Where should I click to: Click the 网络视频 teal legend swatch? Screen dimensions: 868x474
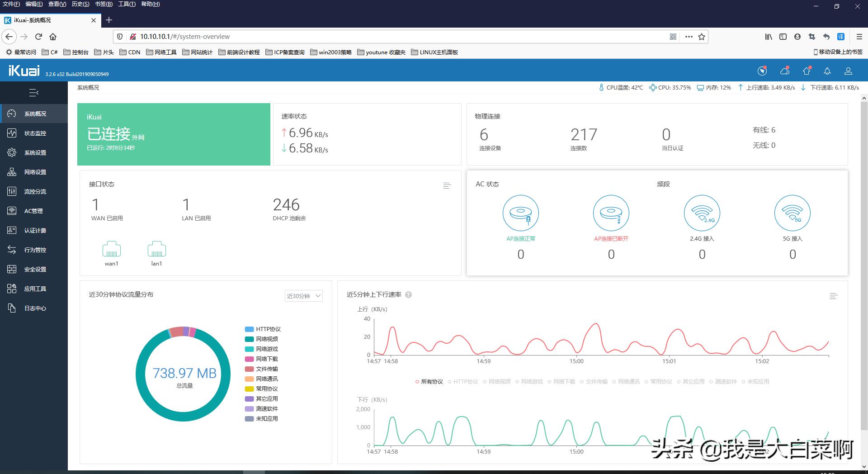pyautogui.click(x=249, y=339)
